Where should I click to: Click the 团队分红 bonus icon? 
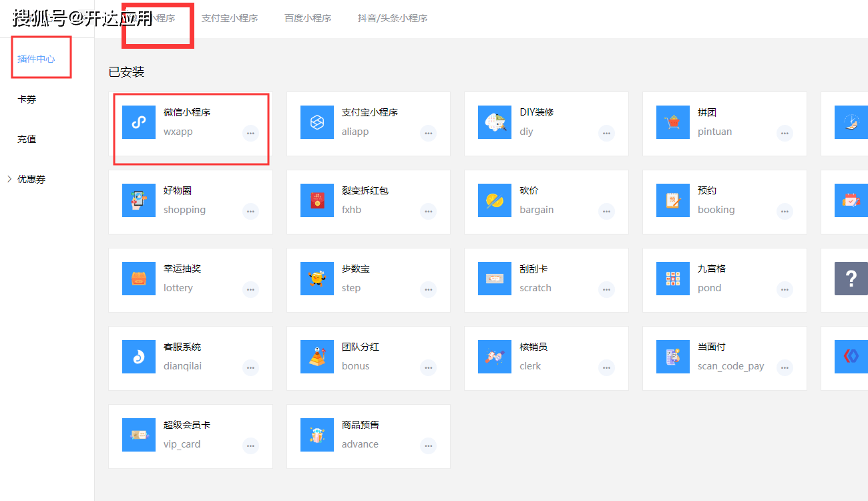pyautogui.click(x=317, y=357)
